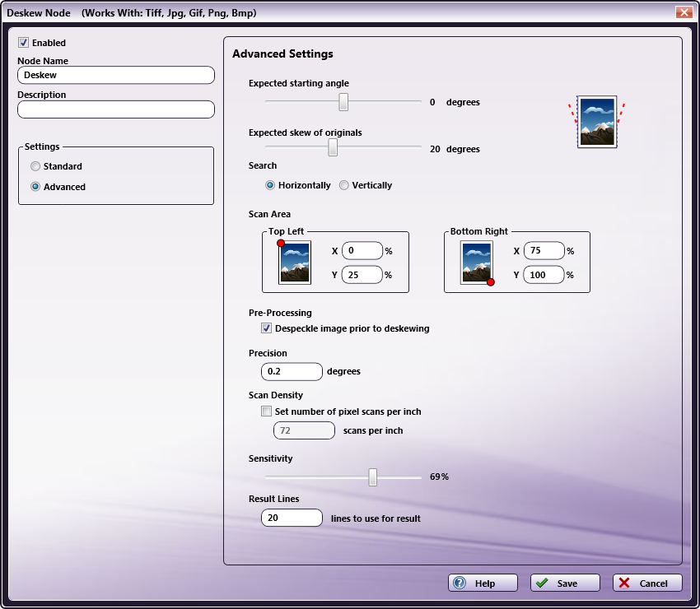Click the Precision degrees field

pos(292,372)
